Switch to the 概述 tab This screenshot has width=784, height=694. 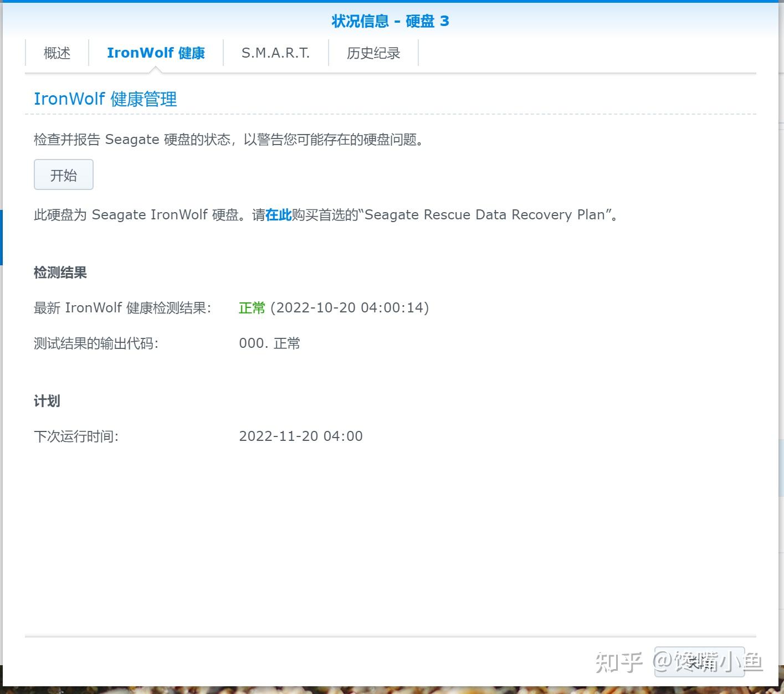pyautogui.click(x=56, y=53)
